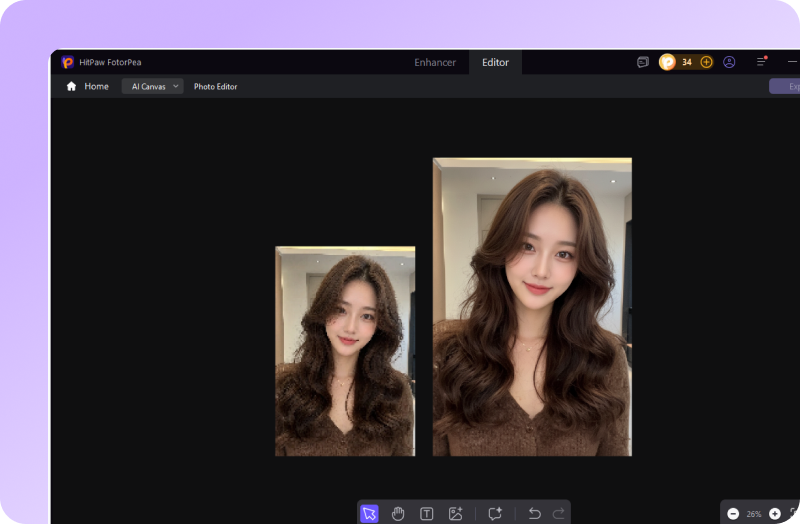
Task: Click the gold coin credits icon
Action: coord(667,62)
